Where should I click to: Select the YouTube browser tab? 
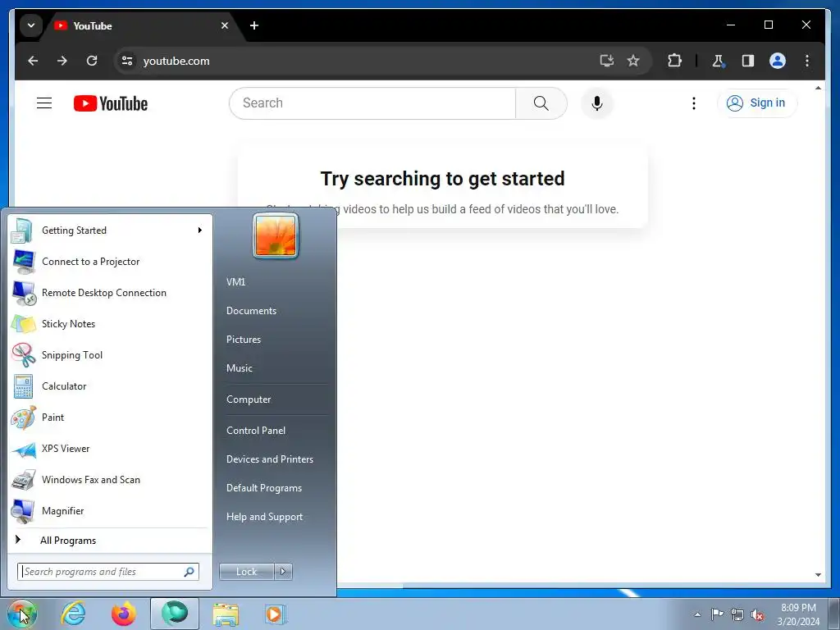[x=140, y=25]
